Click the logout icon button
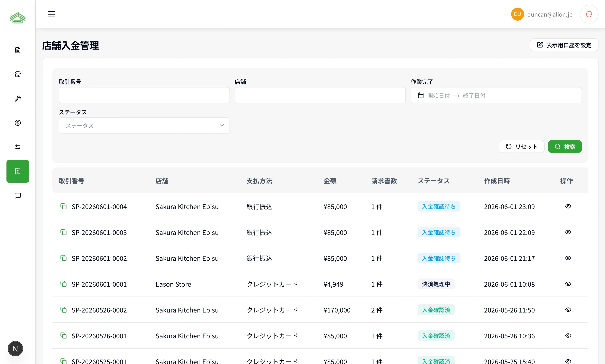The image size is (605, 364). click(x=589, y=14)
